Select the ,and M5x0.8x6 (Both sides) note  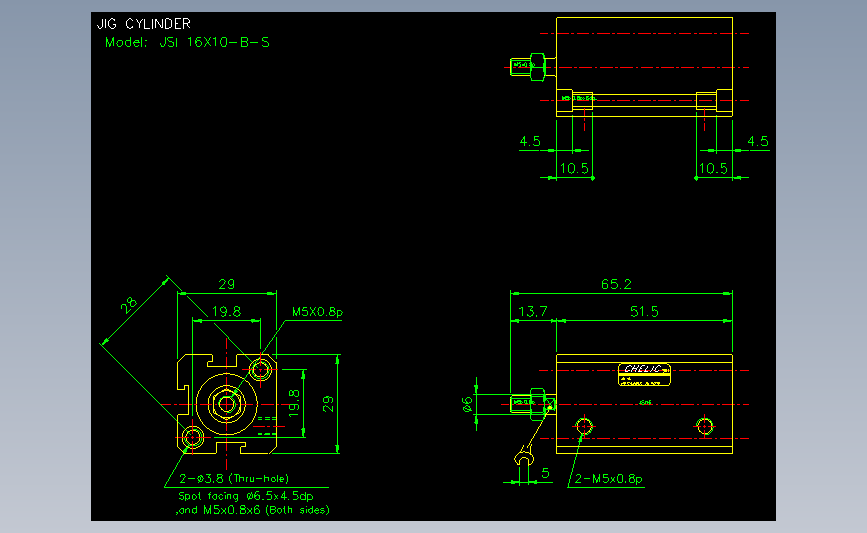coord(253,510)
